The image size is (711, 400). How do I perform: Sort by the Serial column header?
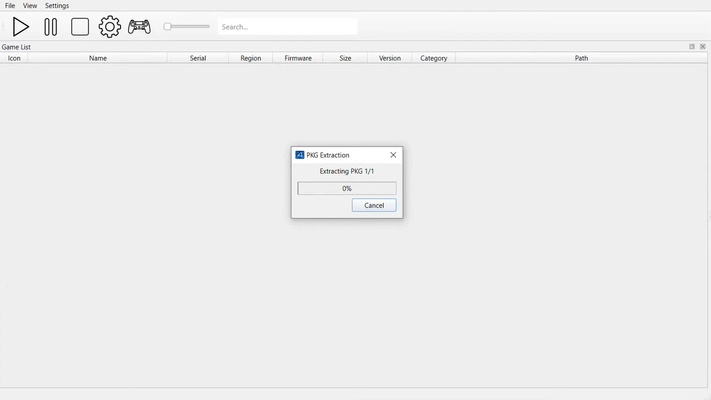(198, 58)
